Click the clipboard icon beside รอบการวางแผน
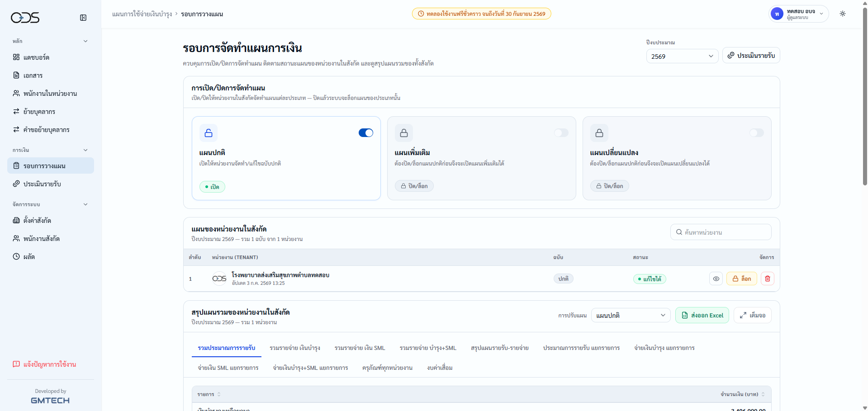 point(16,165)
